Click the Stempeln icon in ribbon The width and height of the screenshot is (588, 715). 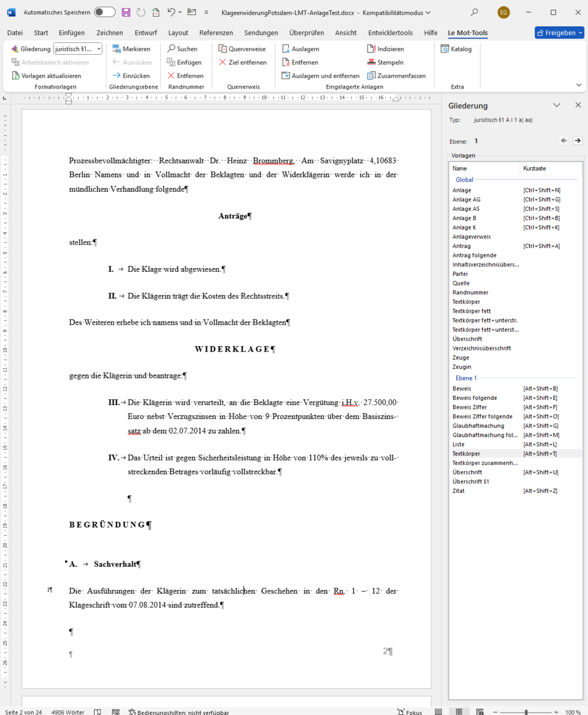(372, 63)
